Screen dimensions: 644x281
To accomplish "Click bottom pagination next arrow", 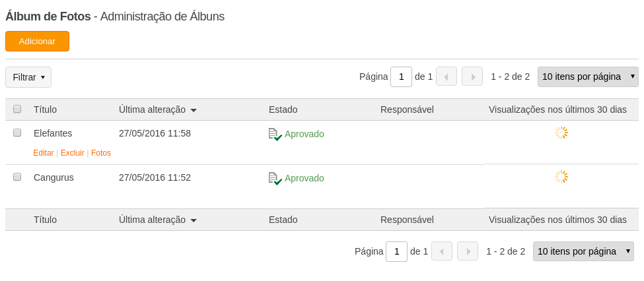I will point(468,251).
